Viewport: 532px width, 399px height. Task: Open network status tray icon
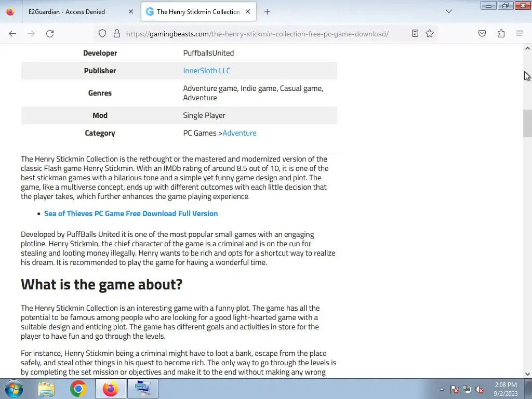coord(467,390)
